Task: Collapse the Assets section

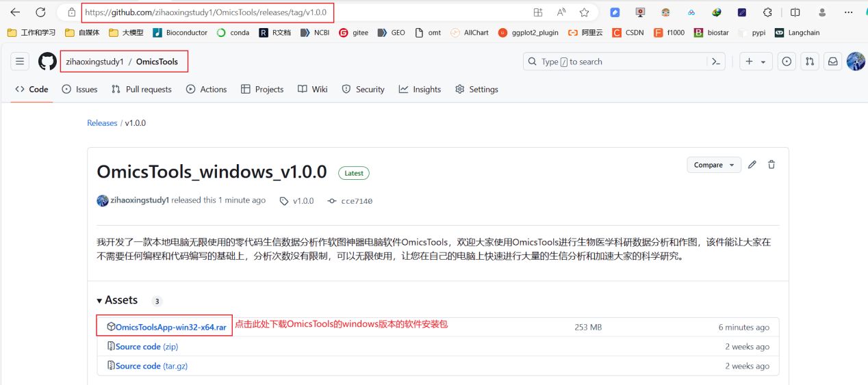Action: point(117,300)
